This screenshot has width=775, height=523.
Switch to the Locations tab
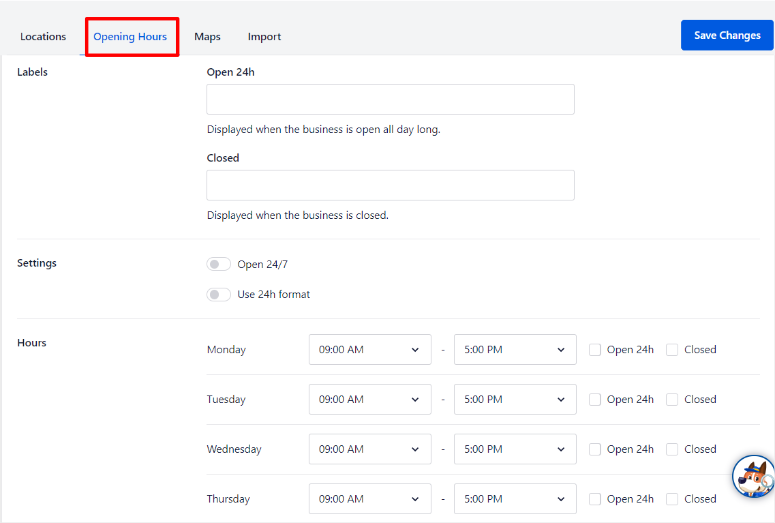click(x=43, y=37)
